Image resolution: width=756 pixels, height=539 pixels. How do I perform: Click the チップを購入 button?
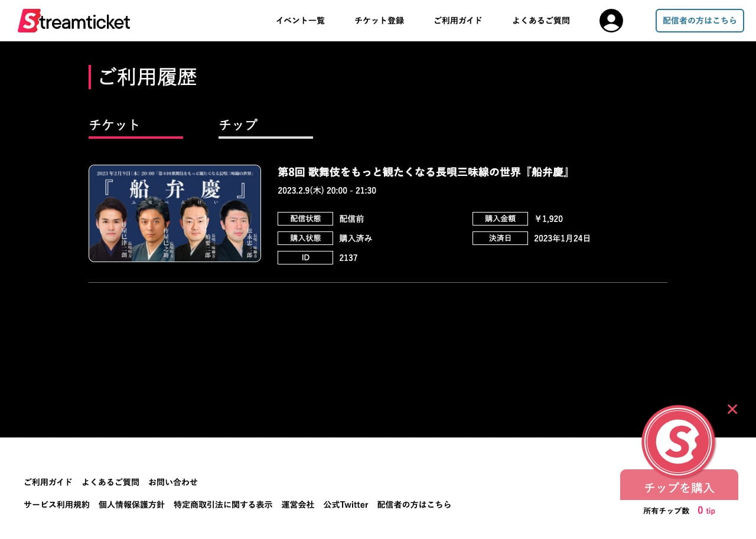(679, 487)
